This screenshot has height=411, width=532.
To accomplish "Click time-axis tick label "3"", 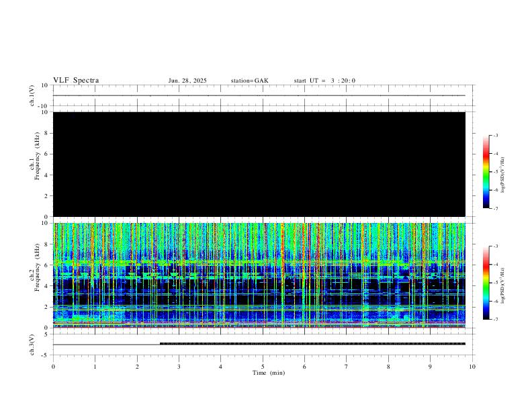I will [179, 367].
